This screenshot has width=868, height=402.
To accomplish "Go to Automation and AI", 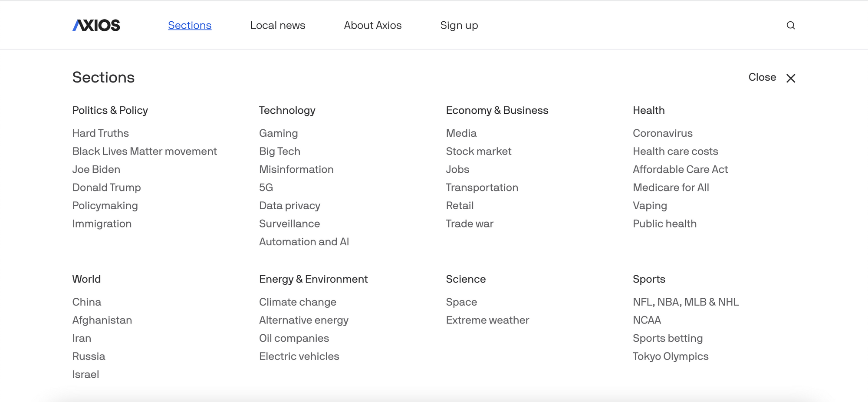I will point(304,242).
